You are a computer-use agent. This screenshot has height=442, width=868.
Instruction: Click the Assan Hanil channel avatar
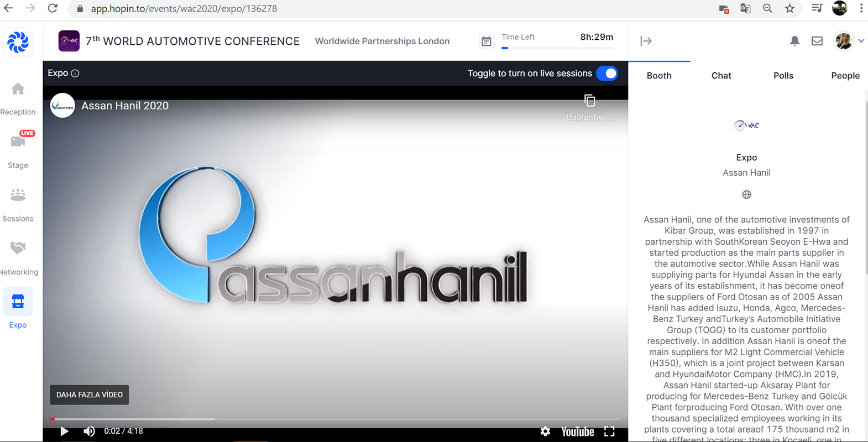tap(62, 106)
